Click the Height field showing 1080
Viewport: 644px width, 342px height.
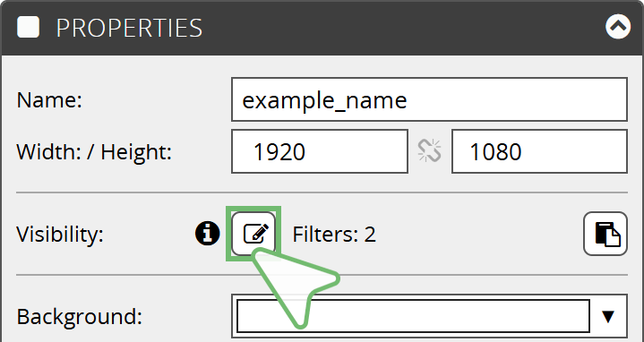[540, 151]
